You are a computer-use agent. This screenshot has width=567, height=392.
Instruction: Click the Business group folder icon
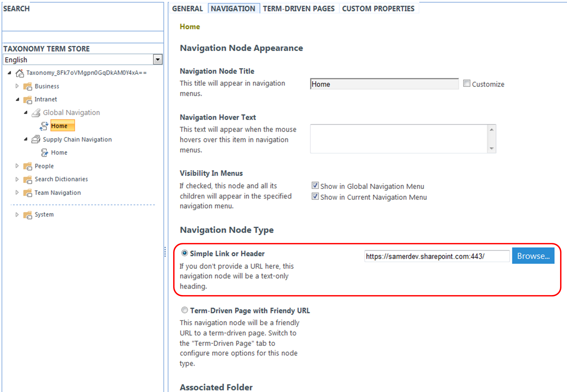pyautogui.click(x=27, y=87)
